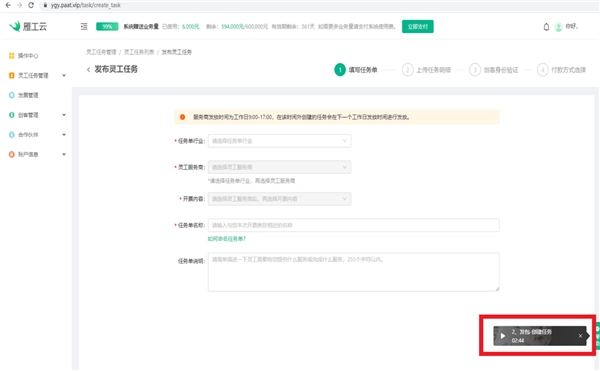Click the remaining balance 594.000元 text
The image size is (600, 371).
coord(232,26)
